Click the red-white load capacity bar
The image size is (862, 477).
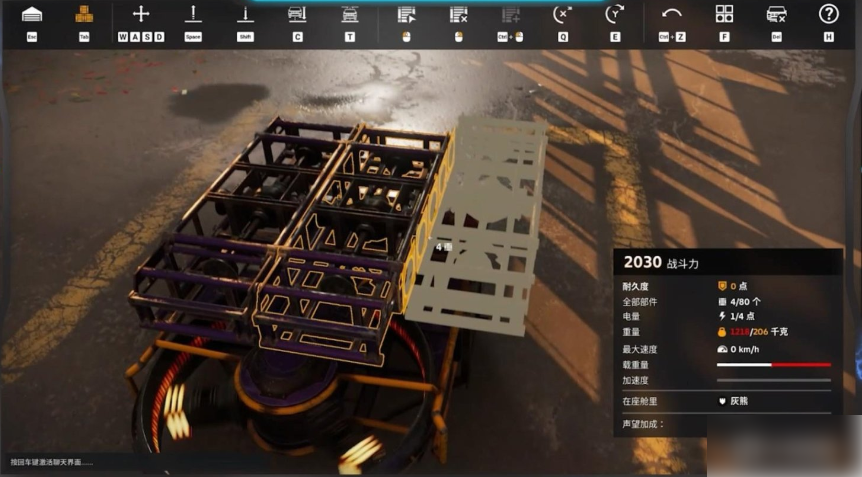pos(773,365)
